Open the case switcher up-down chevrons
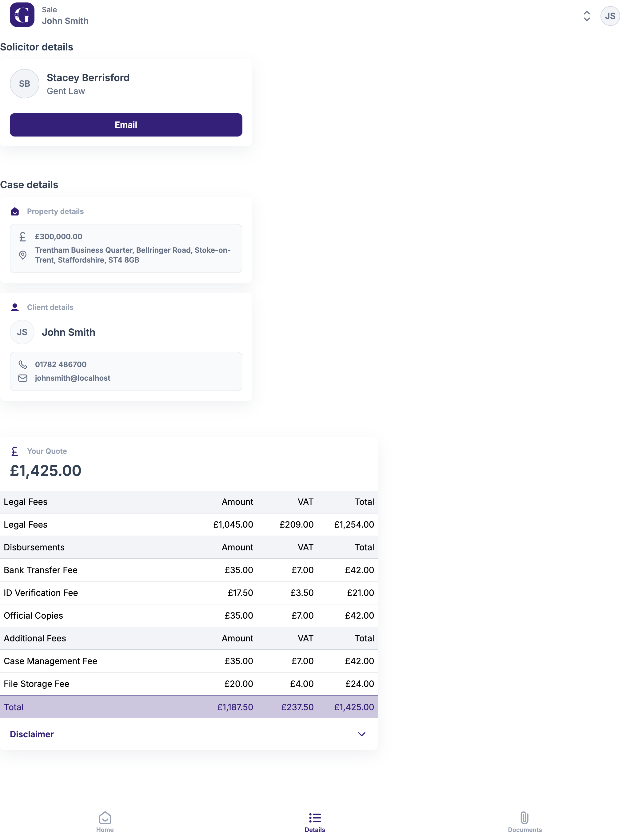The width and height of the screenshot is (630, 840). coord(586,16)
